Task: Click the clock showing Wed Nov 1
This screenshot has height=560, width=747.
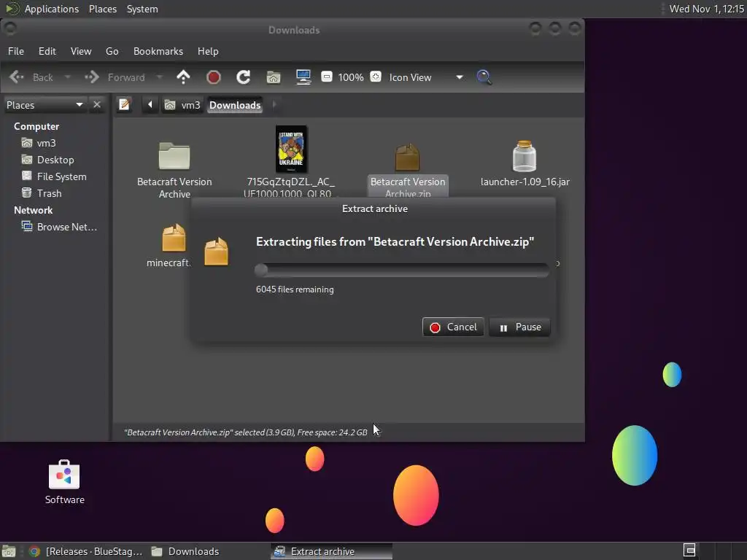Action: click(706, 9)
